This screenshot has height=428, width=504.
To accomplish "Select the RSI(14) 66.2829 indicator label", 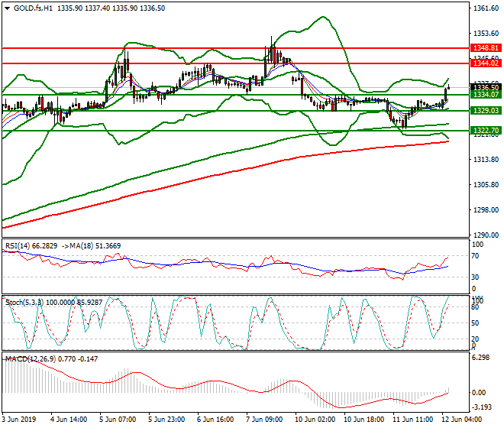I will coord(31,246).
